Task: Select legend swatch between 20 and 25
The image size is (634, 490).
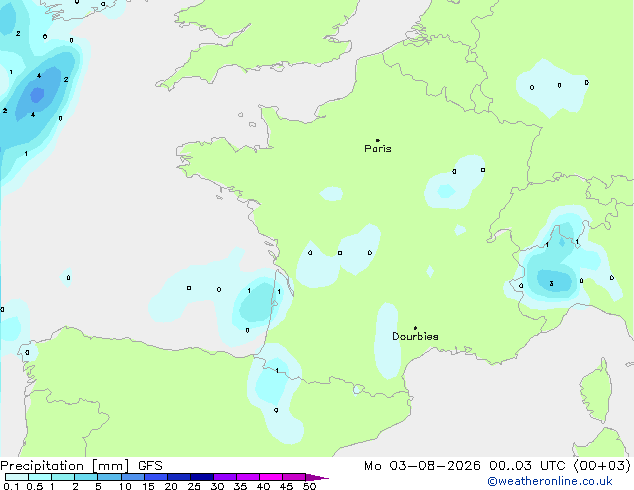Action: 179,477
